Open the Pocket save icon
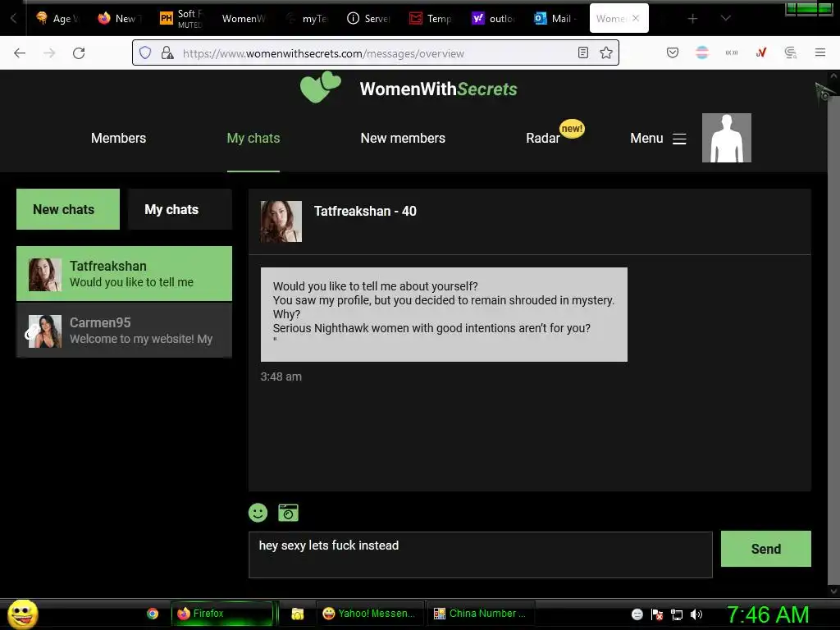Viewport: 840px width, 630px height. click(673, 53)
